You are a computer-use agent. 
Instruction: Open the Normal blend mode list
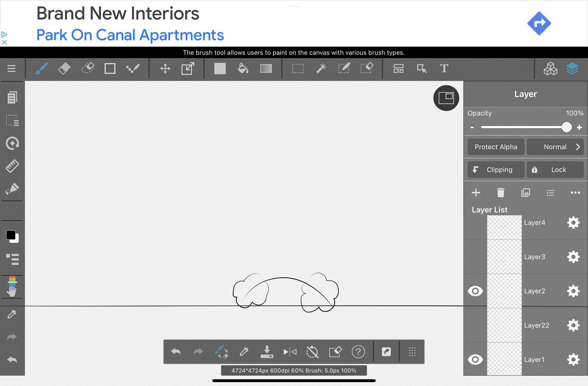coord(555,147)
